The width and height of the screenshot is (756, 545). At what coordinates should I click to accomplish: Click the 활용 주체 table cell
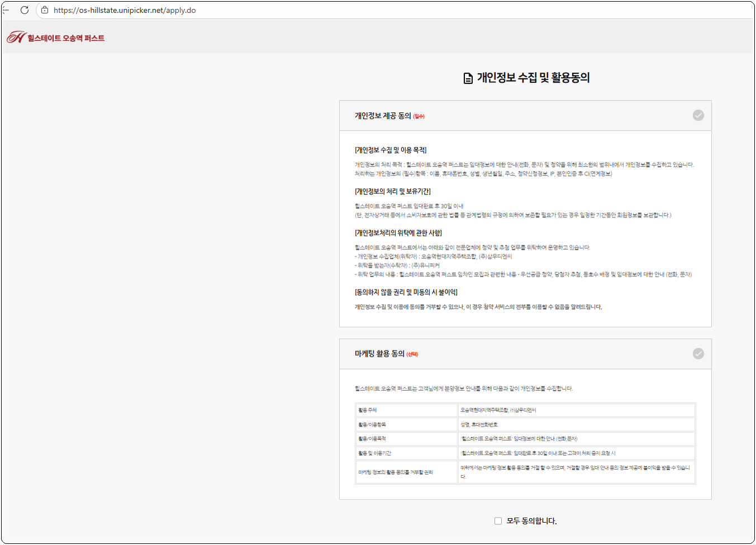pyautogui.click(x=406, y=410)
